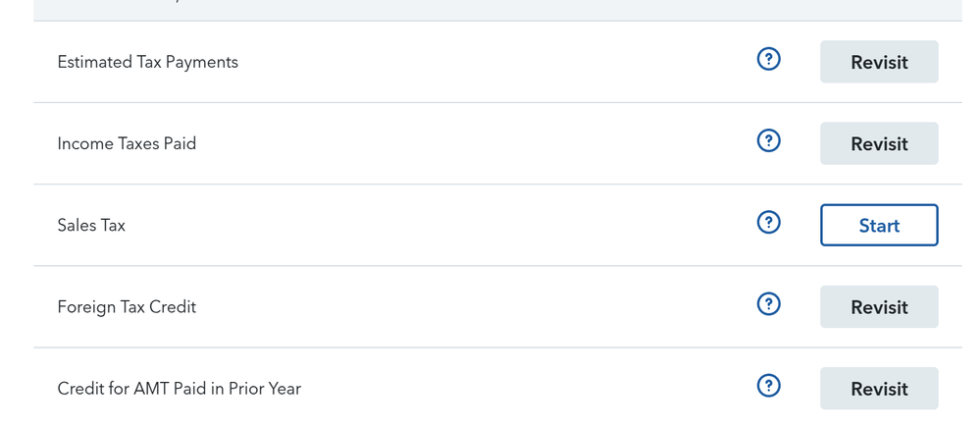Choose the Credit for AMT Paid label
The height and width of the screenshot is (427, 980).
tap(179, 389)
